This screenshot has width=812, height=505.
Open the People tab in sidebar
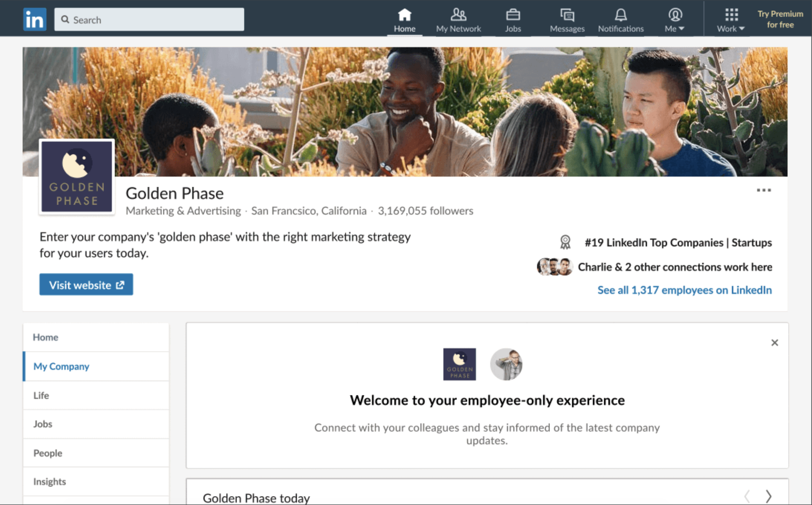coord(96,453)
